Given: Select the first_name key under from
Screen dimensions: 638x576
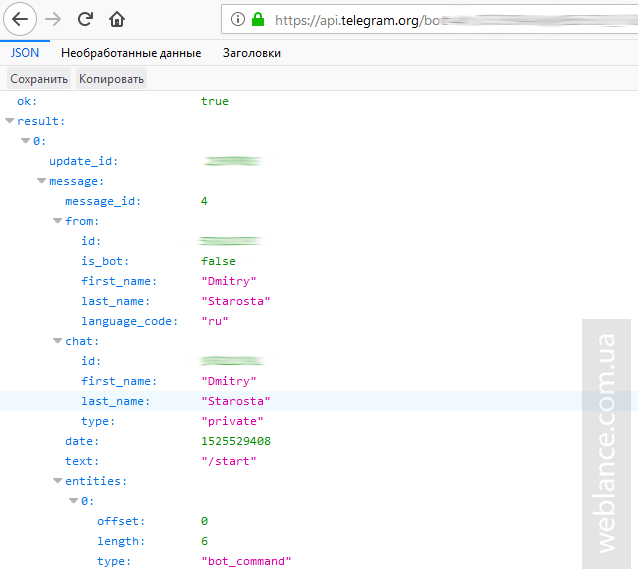Looking at the screenshot, I should pyautogui.click(x=119, y=281).
